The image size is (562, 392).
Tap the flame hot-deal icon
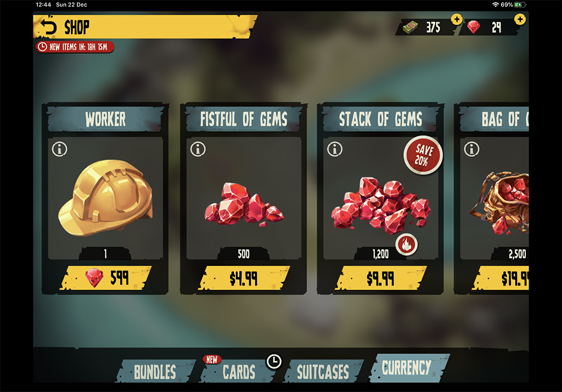[407, 245]
